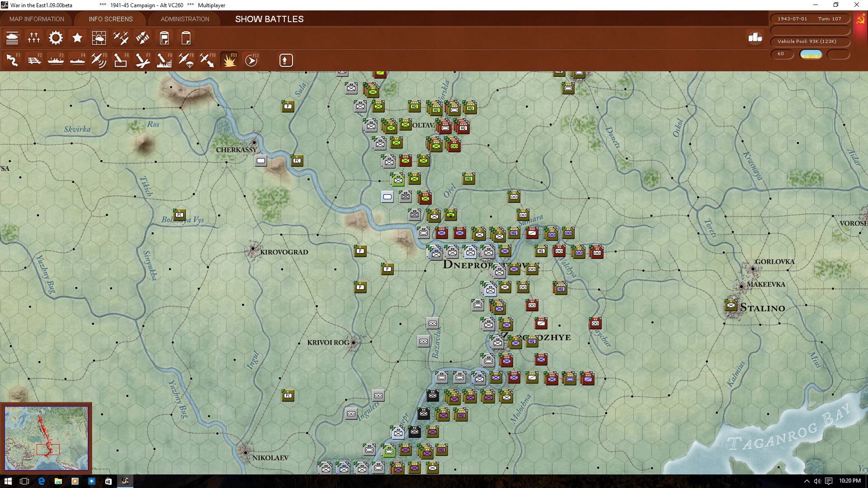Viewport: 868px width, 488px height.
Task: Click the Nikolaev city marker
Action: point(245,452)
